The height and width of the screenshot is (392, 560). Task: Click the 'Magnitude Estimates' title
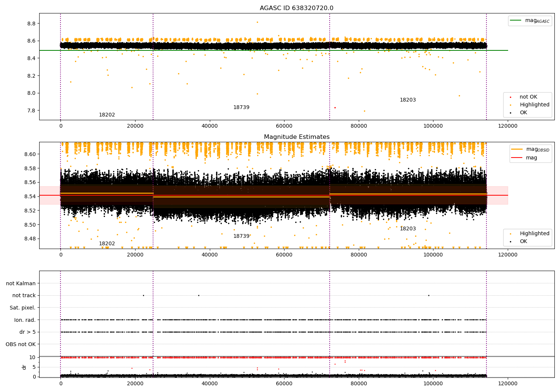tap(296, 137)
